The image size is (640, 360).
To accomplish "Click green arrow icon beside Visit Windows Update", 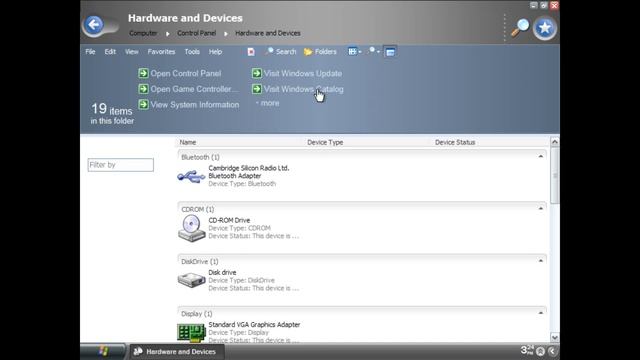I will 257,73.
